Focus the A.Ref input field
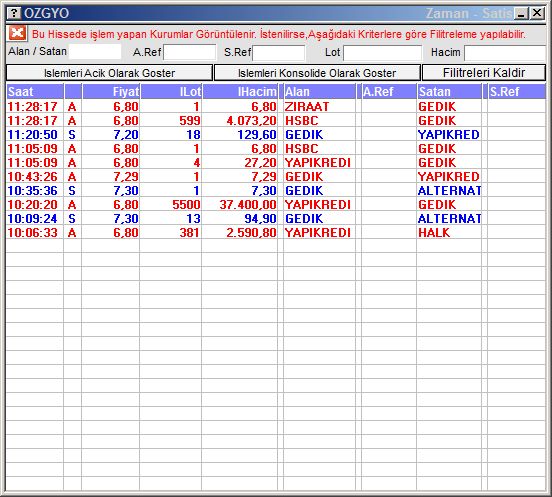The width and height of the screenshot is (552, 497). tap(189, 52)
